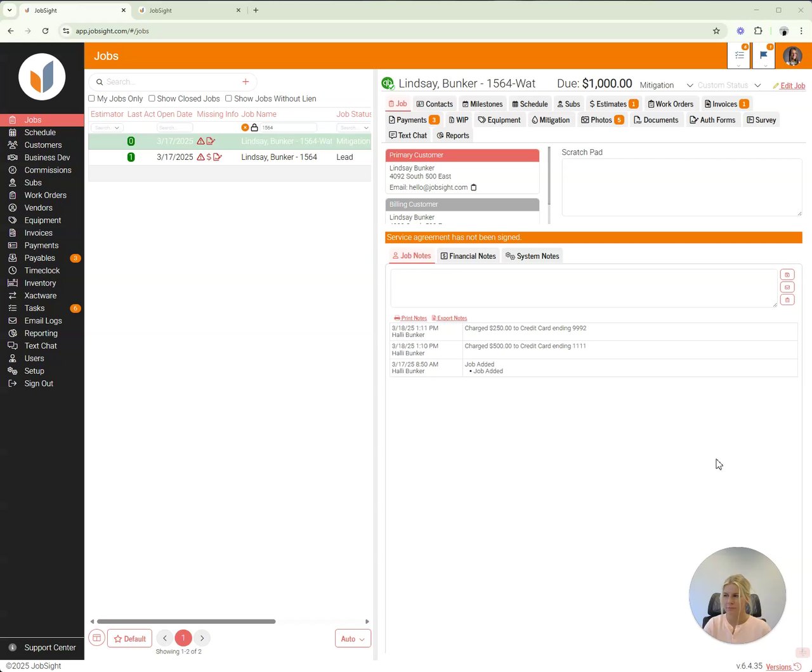Go to previous page of jobs
812x672 pixels.
click(164, 638)
